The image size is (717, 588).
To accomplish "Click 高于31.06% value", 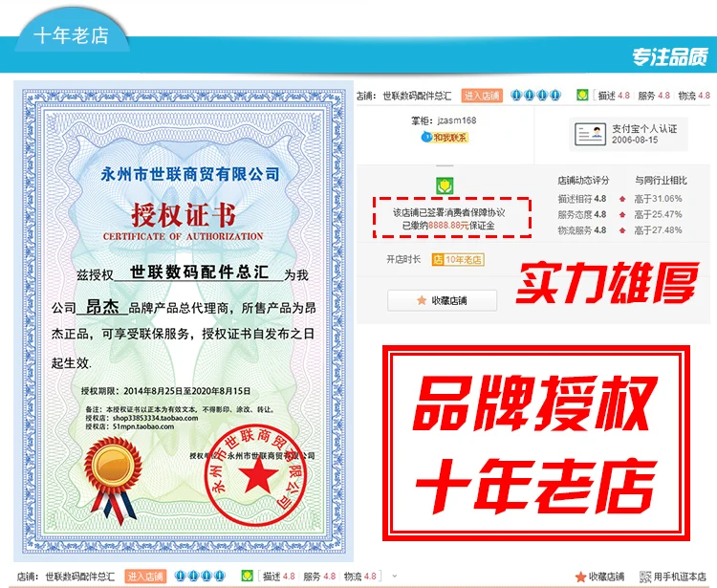I will [658, 199].
